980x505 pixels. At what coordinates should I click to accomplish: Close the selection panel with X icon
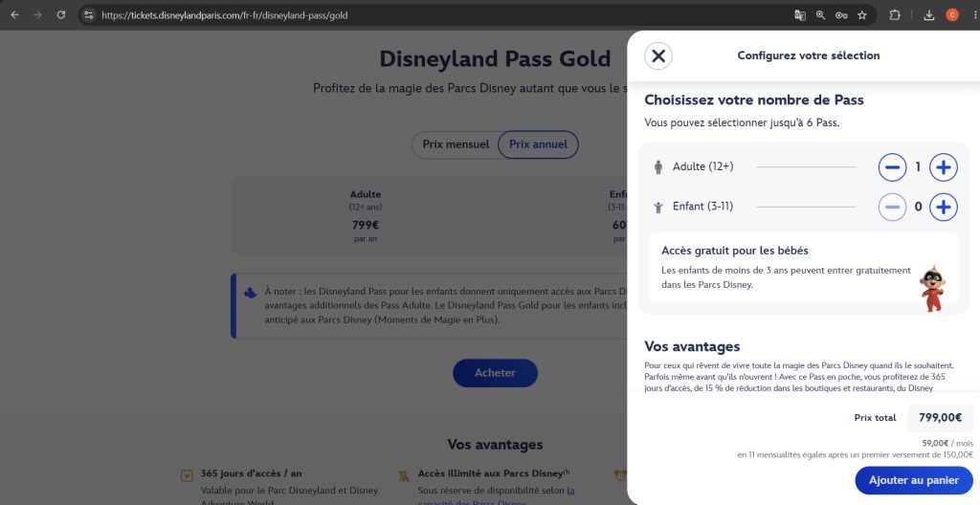658,55
